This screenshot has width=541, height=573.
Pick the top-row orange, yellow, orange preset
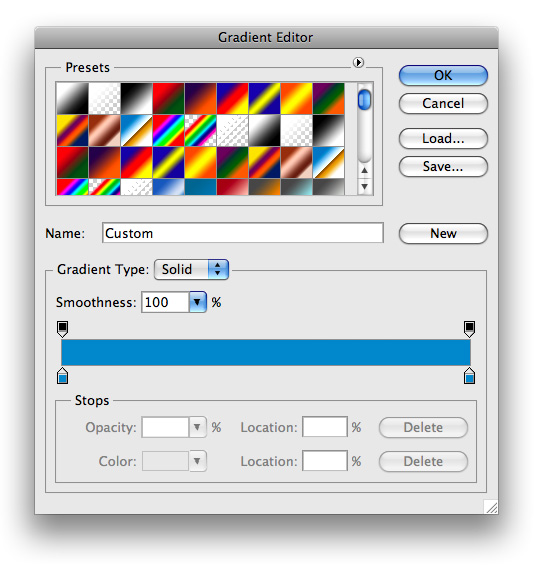tap(296, 98)
